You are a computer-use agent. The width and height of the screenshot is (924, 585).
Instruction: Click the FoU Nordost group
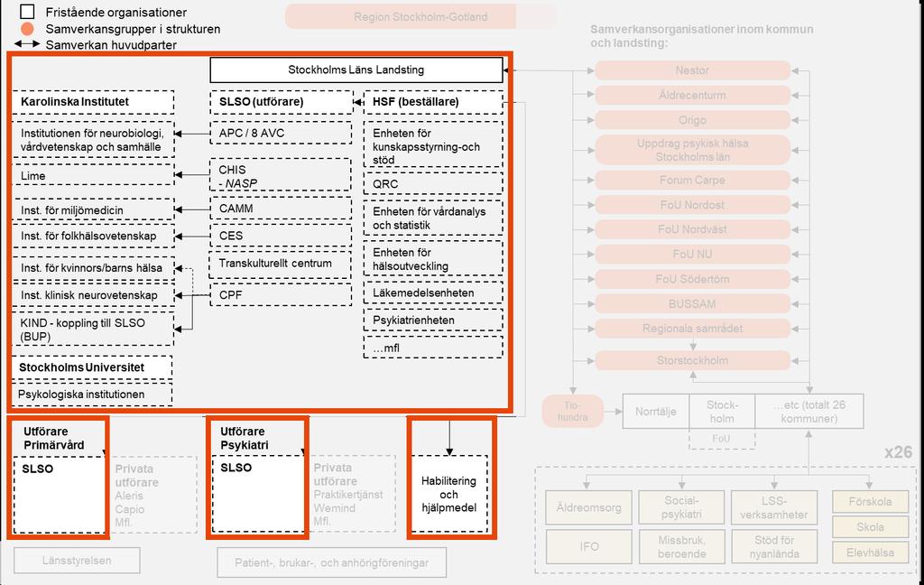[x=692, y=205]
